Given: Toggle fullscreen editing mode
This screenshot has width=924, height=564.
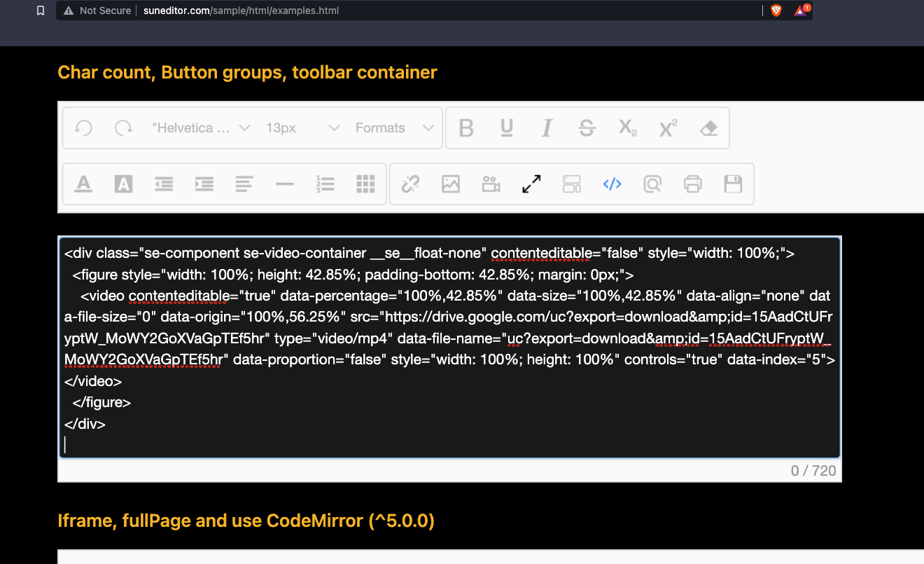Looking at the screenshot, I should (531, 184).
